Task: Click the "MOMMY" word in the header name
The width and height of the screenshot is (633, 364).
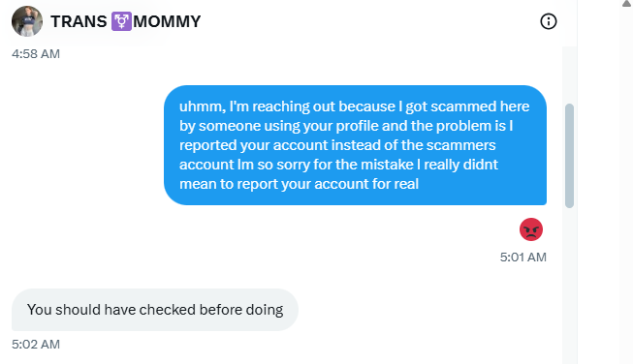Action: tap(167, 21)
